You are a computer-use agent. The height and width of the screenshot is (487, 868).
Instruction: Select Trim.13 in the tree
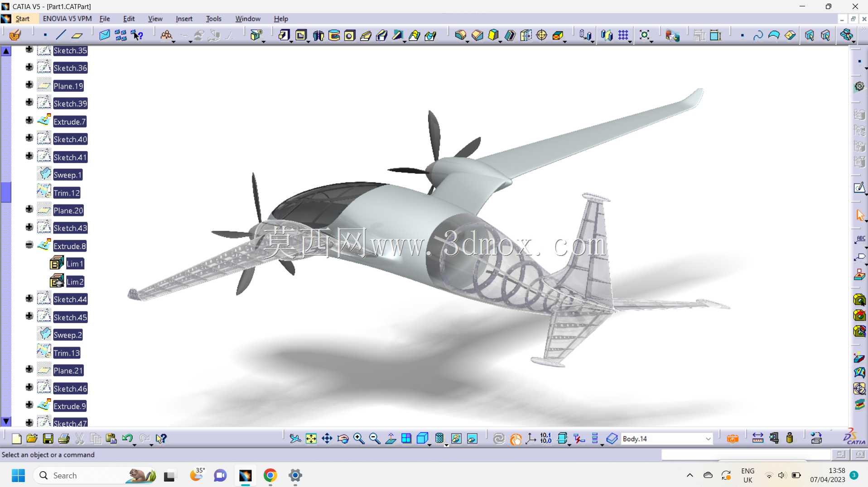67,353
